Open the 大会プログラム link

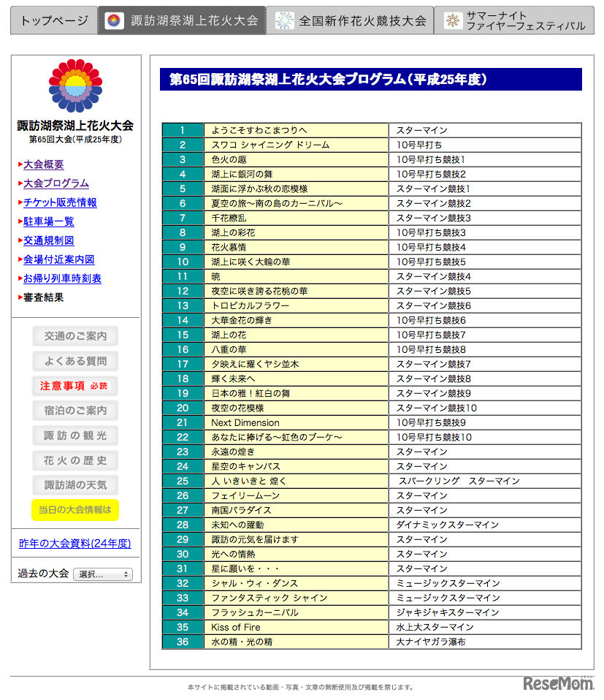56,183
